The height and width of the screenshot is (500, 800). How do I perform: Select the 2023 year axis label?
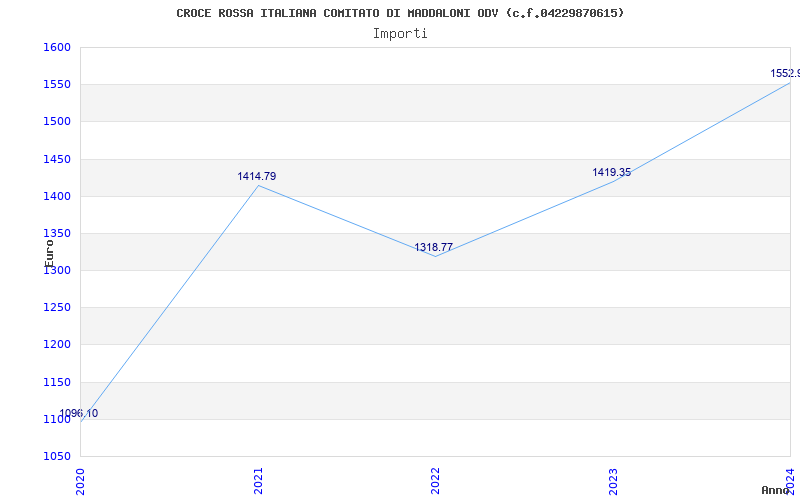[613, 481]
